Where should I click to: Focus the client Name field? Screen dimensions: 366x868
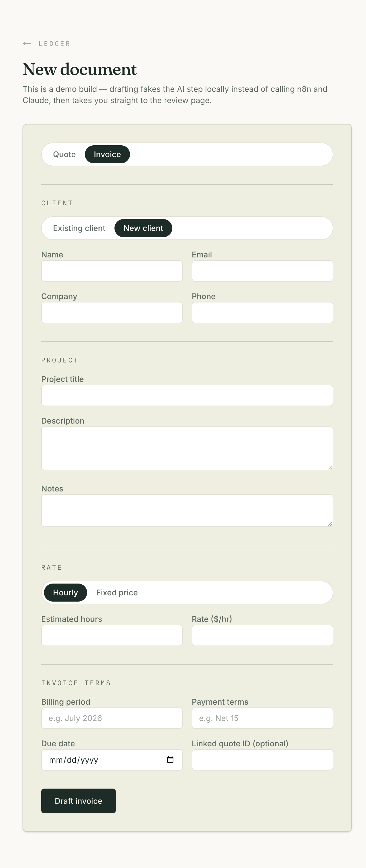coord(112,271)
